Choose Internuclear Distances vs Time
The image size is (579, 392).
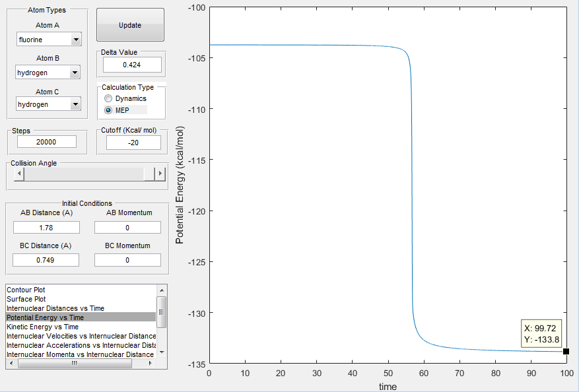(x=55, y=308)
